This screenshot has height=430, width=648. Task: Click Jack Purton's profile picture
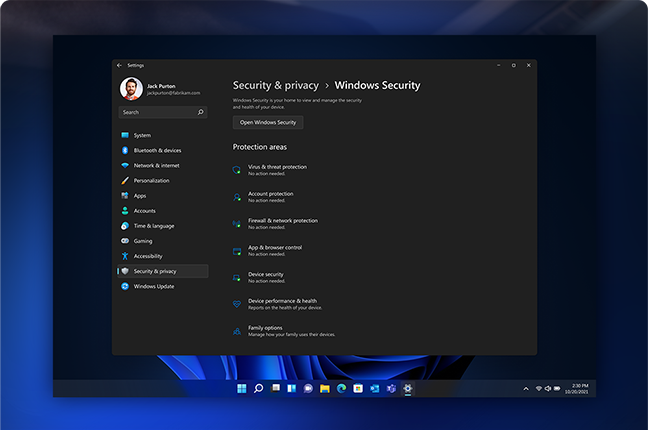coord(131,89)
